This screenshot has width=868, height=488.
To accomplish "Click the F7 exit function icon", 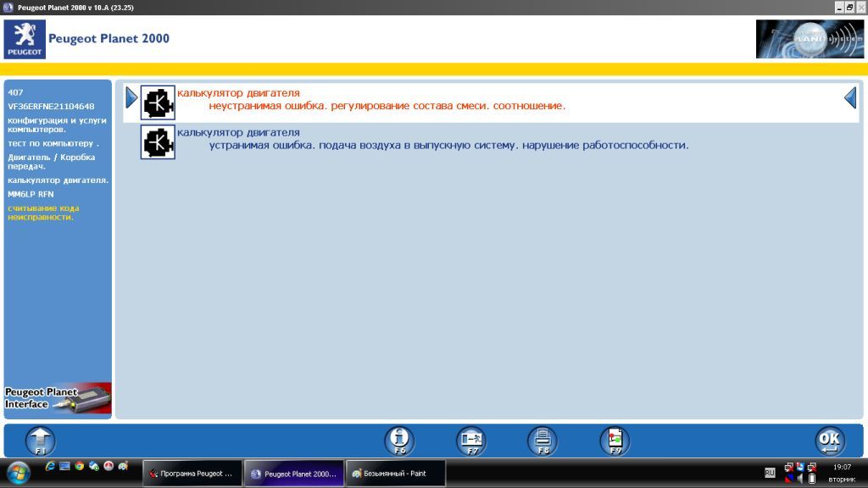I will [x=471, y=441].
